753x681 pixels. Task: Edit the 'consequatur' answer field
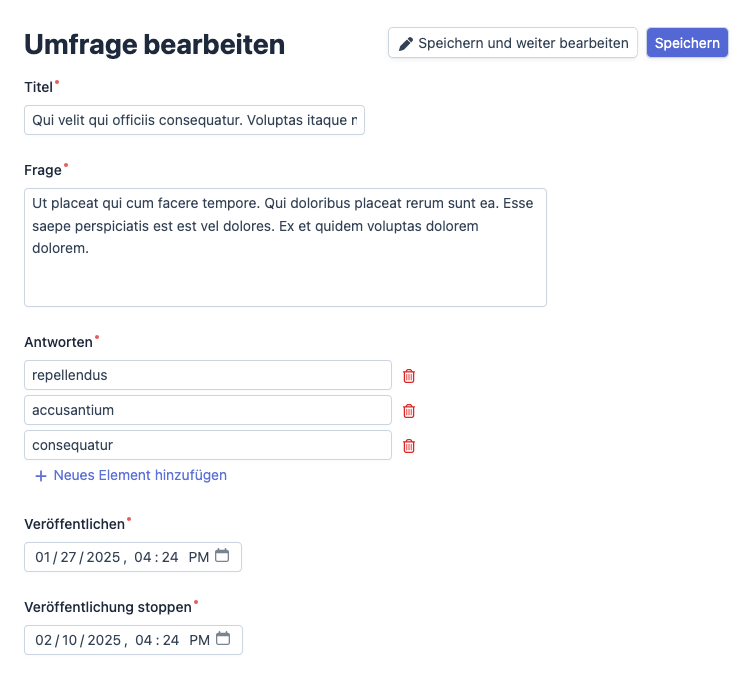[207, 445]
